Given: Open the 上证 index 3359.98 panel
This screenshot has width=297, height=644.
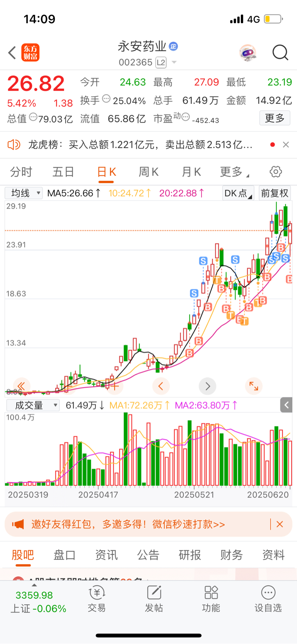Looking at the screenshot, I should (x=38, y=601).
